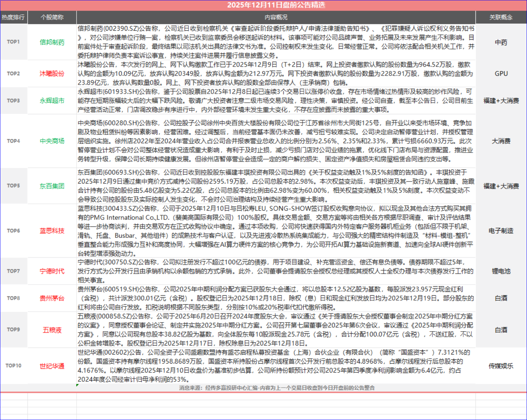Select the 个股简称 column header
This screenshot has height=420, width=527.
[52, 17]
